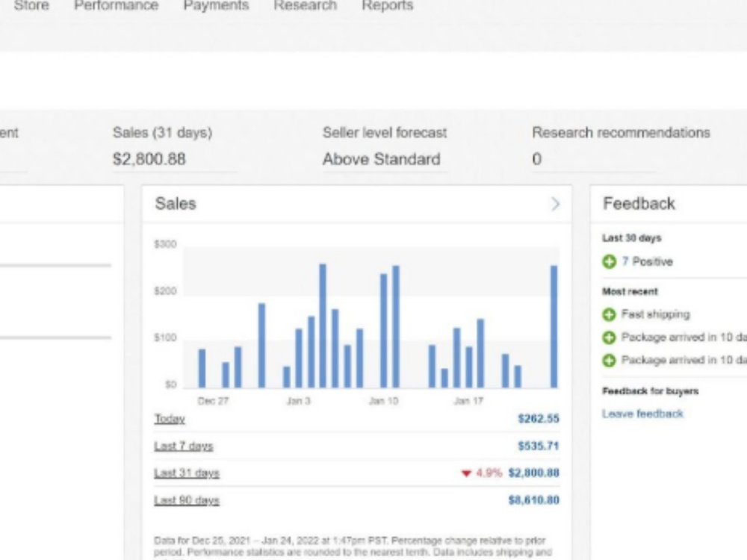747x560 pixels.
Task: Click Feedback for buyers subheading
Action: click(651, 391)
